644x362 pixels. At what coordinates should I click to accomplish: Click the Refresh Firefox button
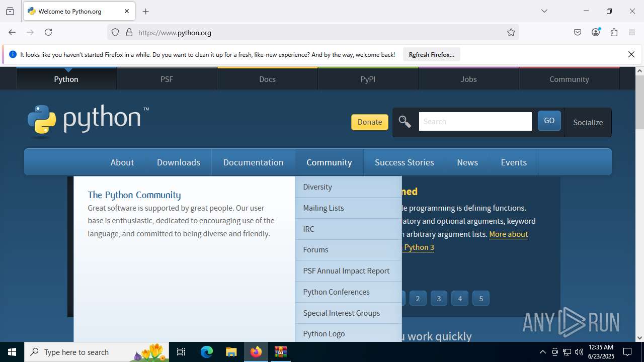tap(432, 54)
